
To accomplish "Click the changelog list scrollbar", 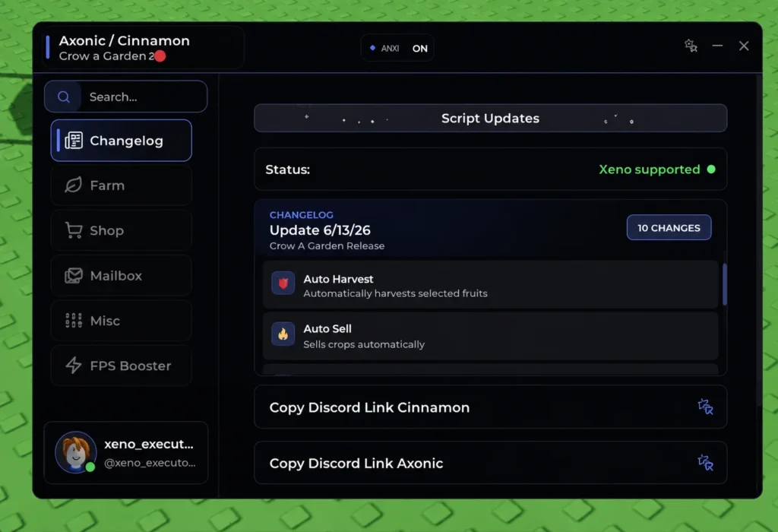I will point(724,284).
